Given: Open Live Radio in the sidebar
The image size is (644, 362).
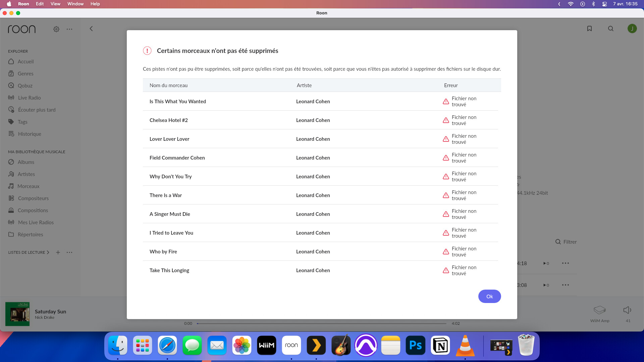Looking at the screenshot, I should point(24,98).
